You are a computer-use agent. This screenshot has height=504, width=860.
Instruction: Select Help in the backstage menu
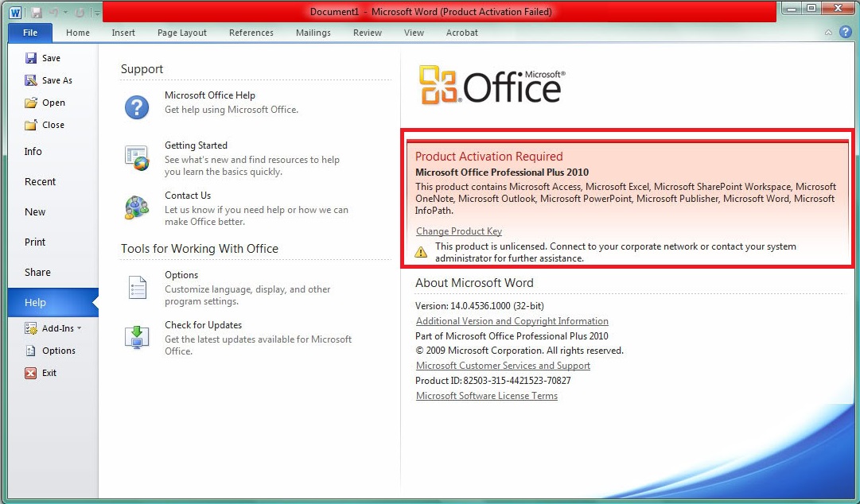point(53,302)
